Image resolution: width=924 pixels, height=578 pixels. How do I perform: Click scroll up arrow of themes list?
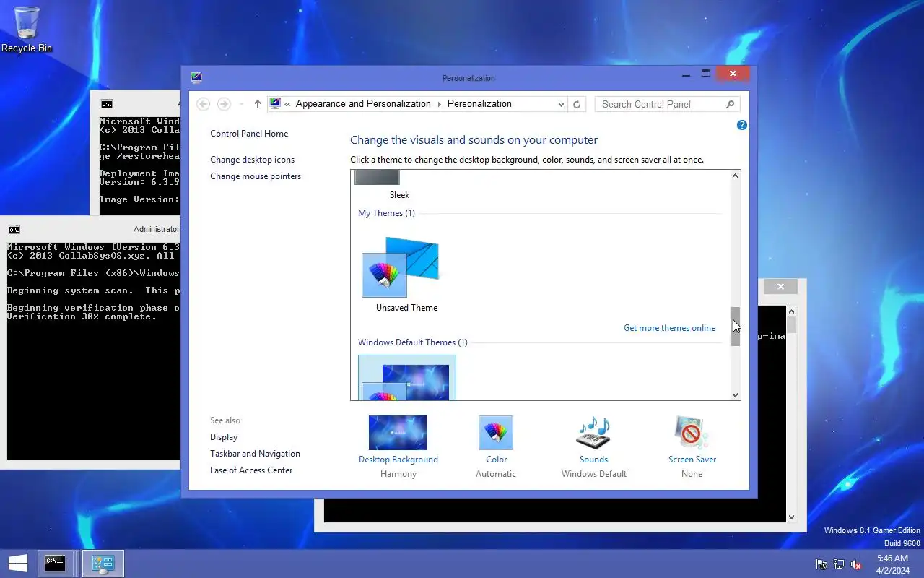pos(735,176)
